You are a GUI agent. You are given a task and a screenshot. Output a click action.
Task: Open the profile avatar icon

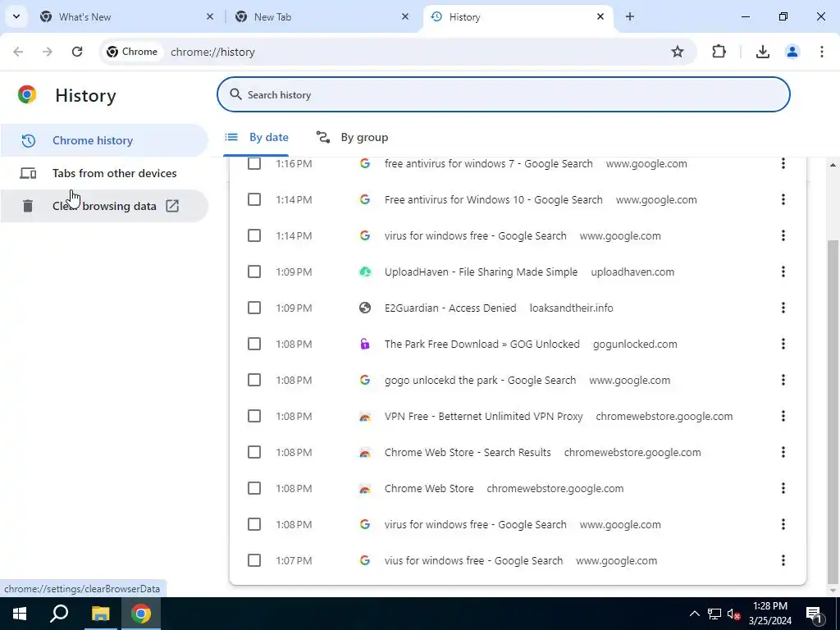792,52
